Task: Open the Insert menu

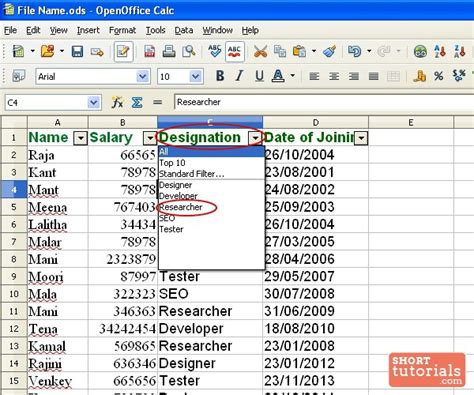Action: click(88, 30)
